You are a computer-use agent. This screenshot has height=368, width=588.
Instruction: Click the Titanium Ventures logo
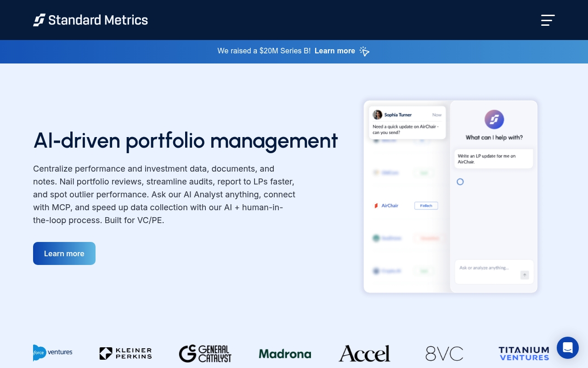[524, 353]
